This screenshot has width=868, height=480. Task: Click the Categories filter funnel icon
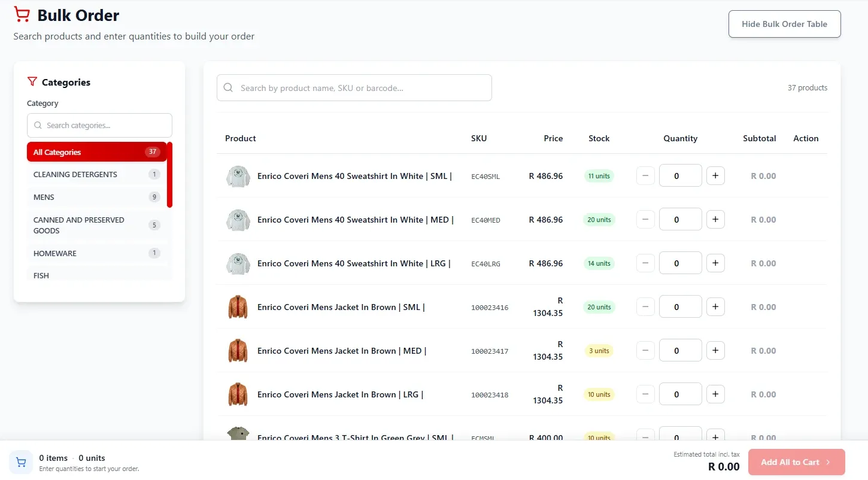pyautogui.click(x=32, y=82)
